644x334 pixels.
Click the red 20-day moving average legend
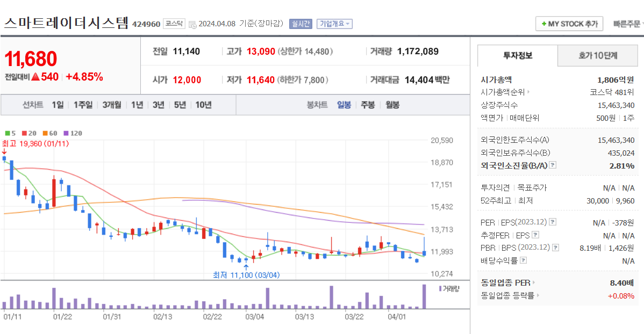[x=29, y=133]
